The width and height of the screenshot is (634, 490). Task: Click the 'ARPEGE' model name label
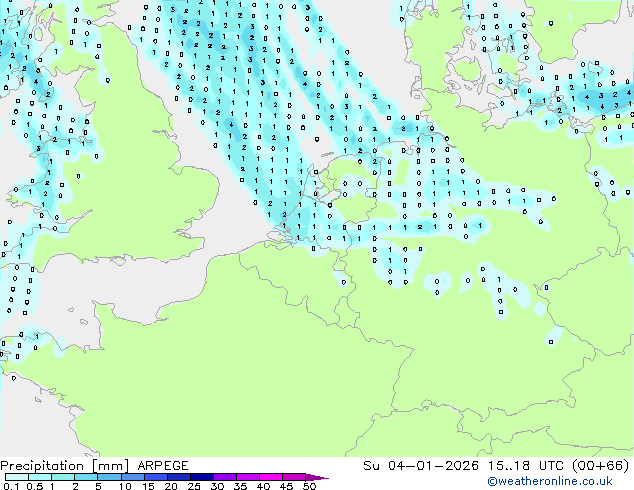(163, 466)
